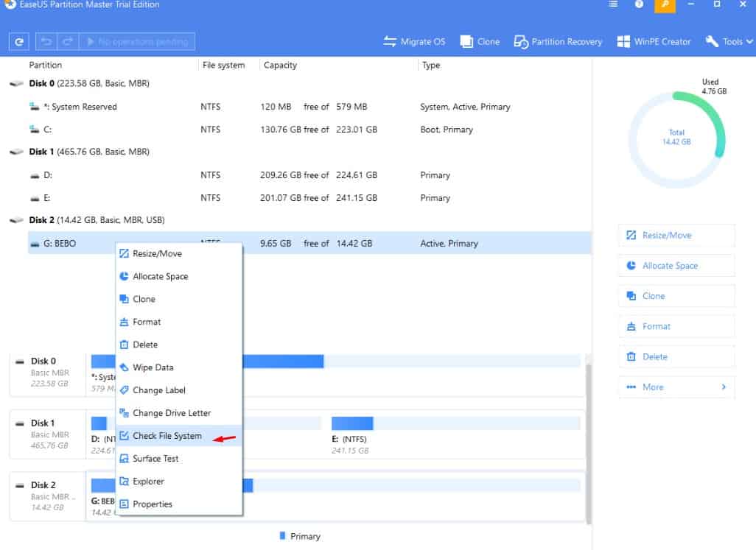This screenshot has height=550, width=756.
Task: Select the G: BEBO partition row
Action: tap(309, 243)
